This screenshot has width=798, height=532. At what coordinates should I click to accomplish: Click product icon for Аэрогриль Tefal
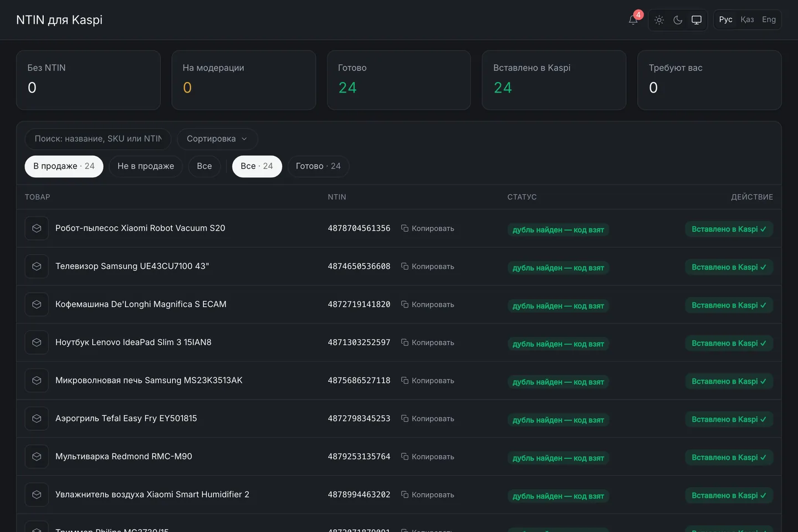coord(37,418)
